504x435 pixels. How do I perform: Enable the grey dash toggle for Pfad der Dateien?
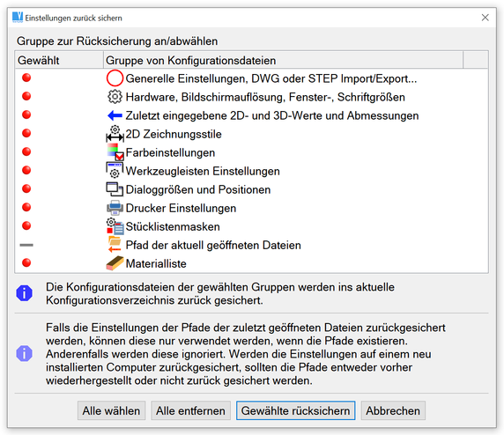(26, 245)
